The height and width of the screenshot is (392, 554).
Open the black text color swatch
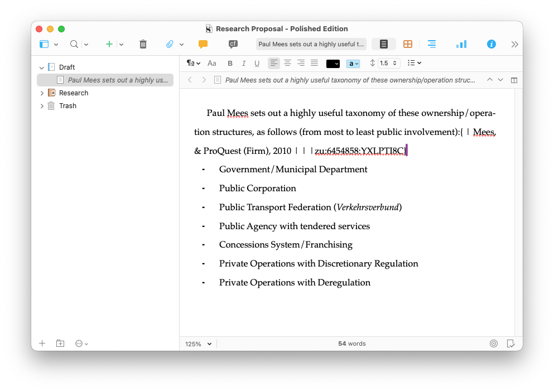tap(333, 64)
